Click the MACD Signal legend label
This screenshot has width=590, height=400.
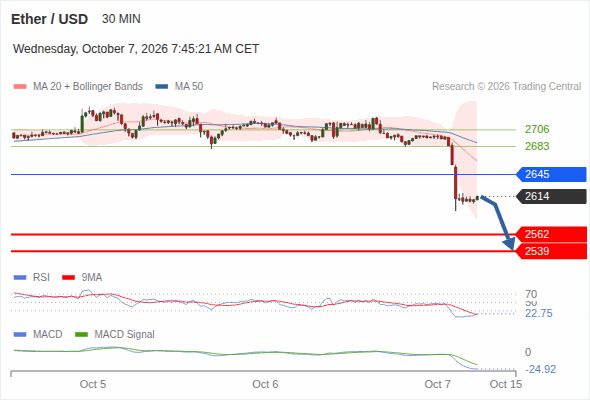pos(125,335)
